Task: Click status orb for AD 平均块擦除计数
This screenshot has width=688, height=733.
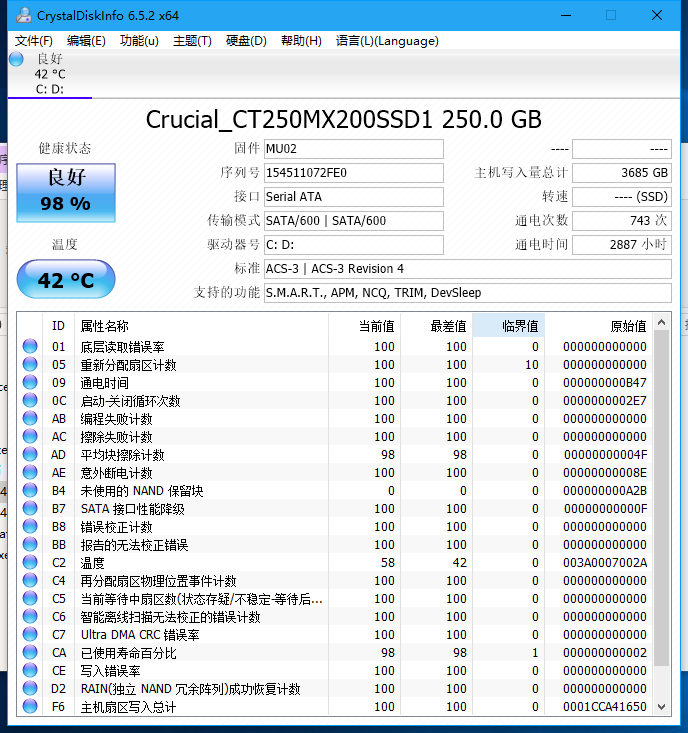Action: tap(30, 454)
